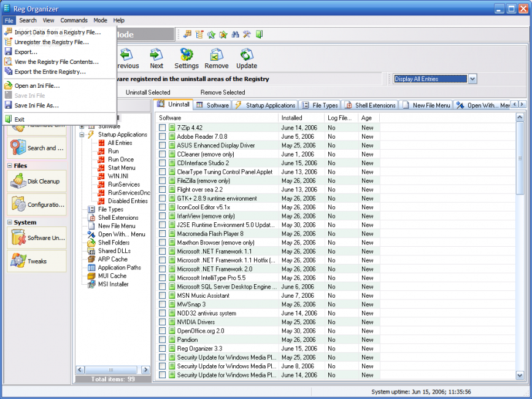Click the tree panel horizontal scrollbar thumb
Image resolution: width=532 pixels, height=399 pixels.
[x=111, y=370]
